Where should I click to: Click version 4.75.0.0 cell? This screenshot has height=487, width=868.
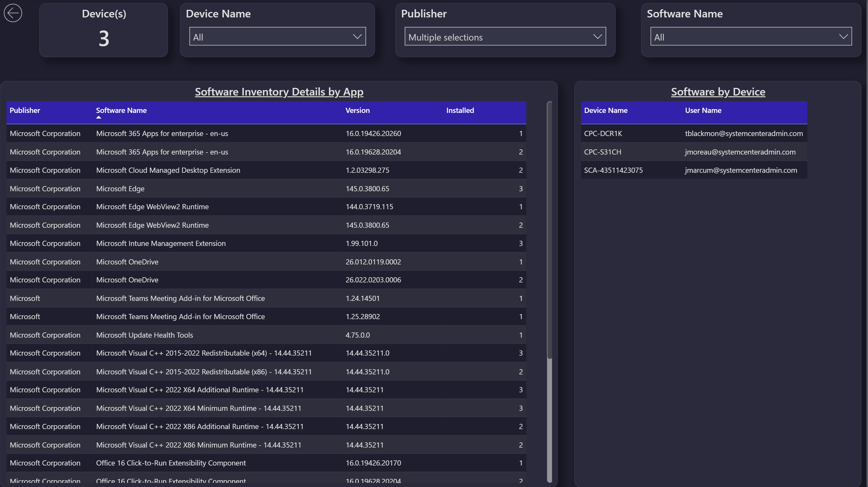point(357,335)
